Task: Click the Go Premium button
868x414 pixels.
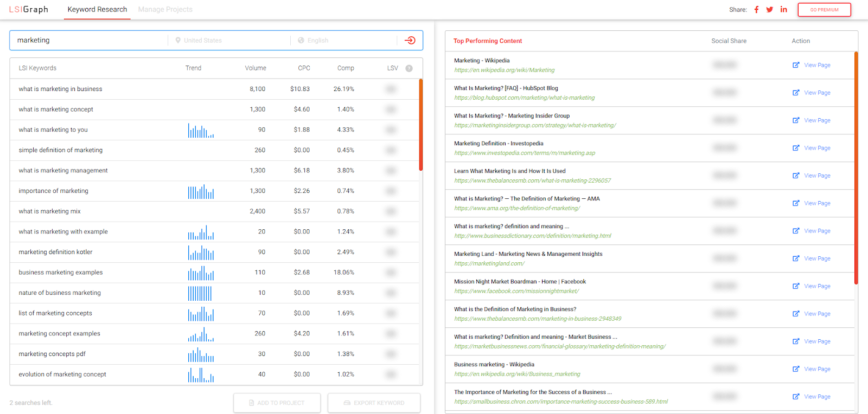Action: (824, 10)
